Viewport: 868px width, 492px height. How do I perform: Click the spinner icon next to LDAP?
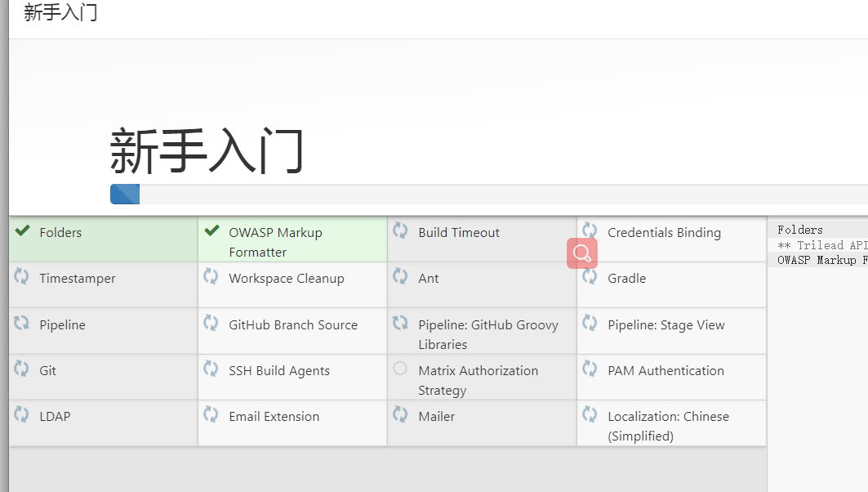click(21, 415)
